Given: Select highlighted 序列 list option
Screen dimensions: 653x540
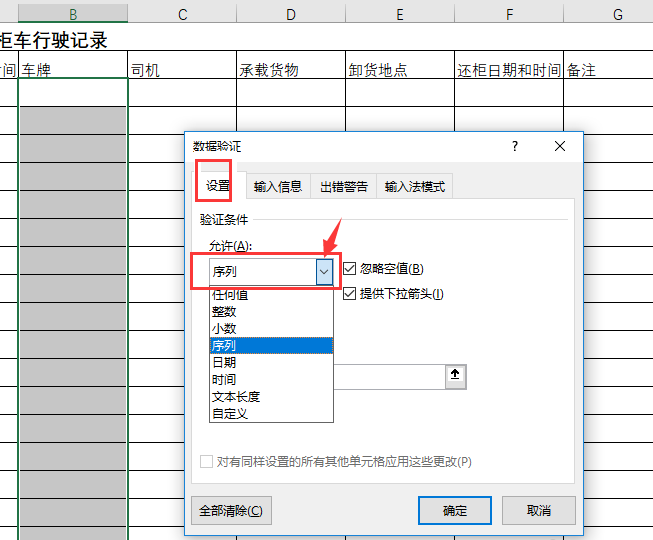Looking at the screenshot, I should pyautogui.click(x=271, y=346).
